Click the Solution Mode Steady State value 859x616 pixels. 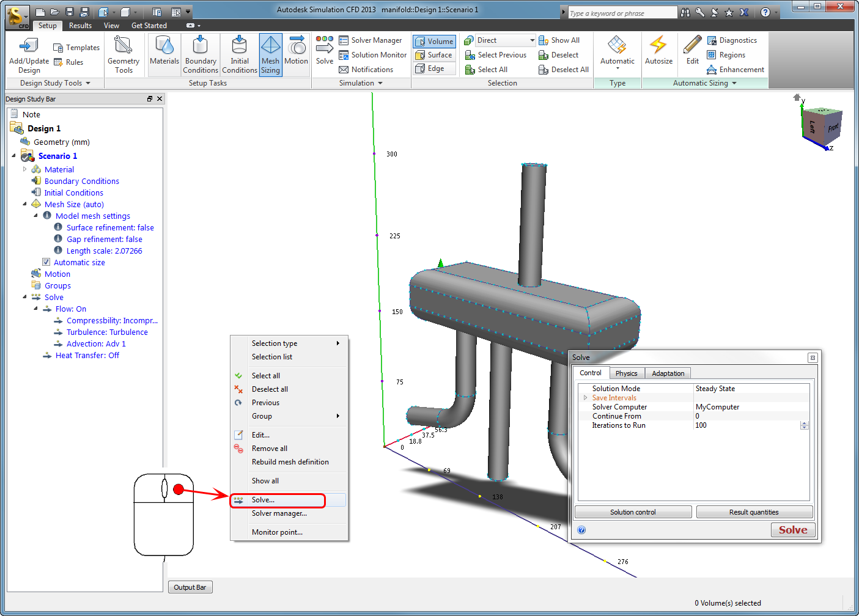[751, 389]
